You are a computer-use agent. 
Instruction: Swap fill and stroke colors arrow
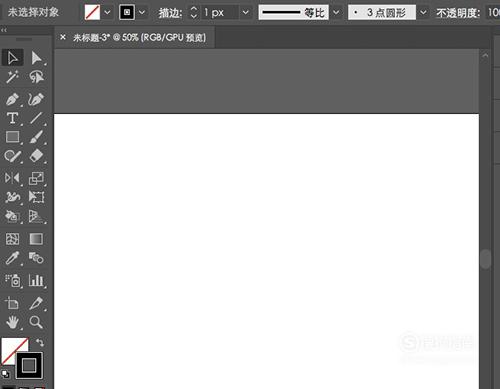point(40,343)
